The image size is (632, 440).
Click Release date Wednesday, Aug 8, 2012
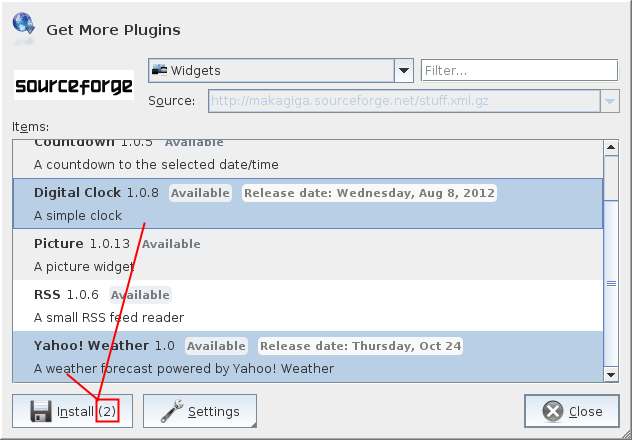click(369, 193)
